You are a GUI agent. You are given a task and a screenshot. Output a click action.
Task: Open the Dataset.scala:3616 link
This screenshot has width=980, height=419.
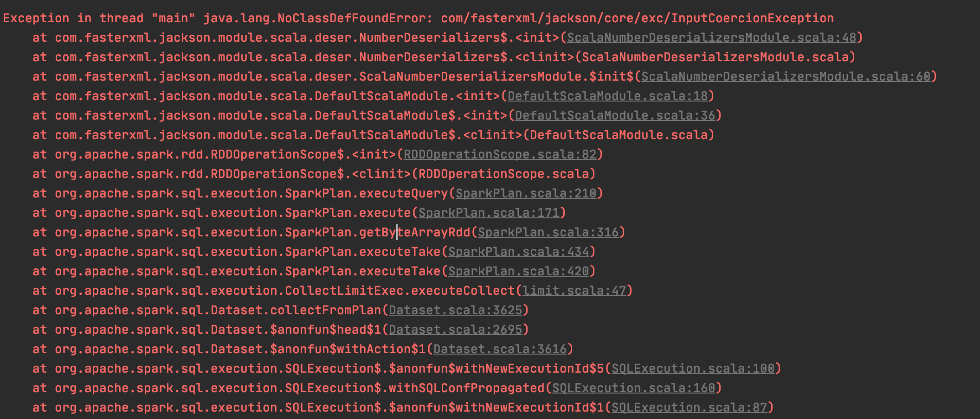pyautogui.click(x=500, y=349)
